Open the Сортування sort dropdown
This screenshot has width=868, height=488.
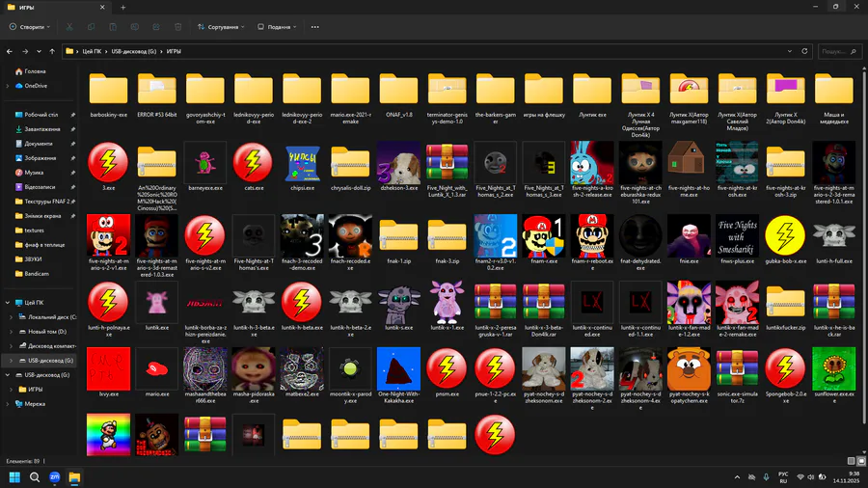pyautogui.click(x=221, y=27)
